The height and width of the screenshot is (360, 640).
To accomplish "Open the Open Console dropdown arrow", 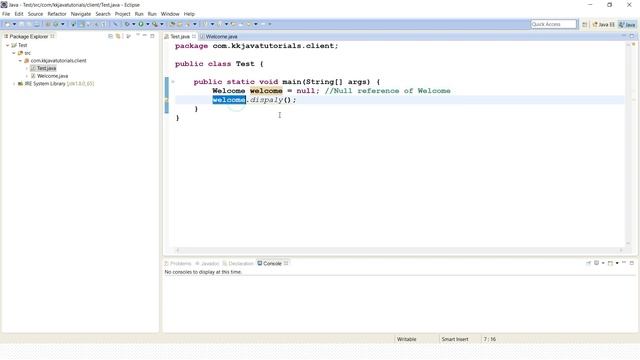I will point(617,263).
